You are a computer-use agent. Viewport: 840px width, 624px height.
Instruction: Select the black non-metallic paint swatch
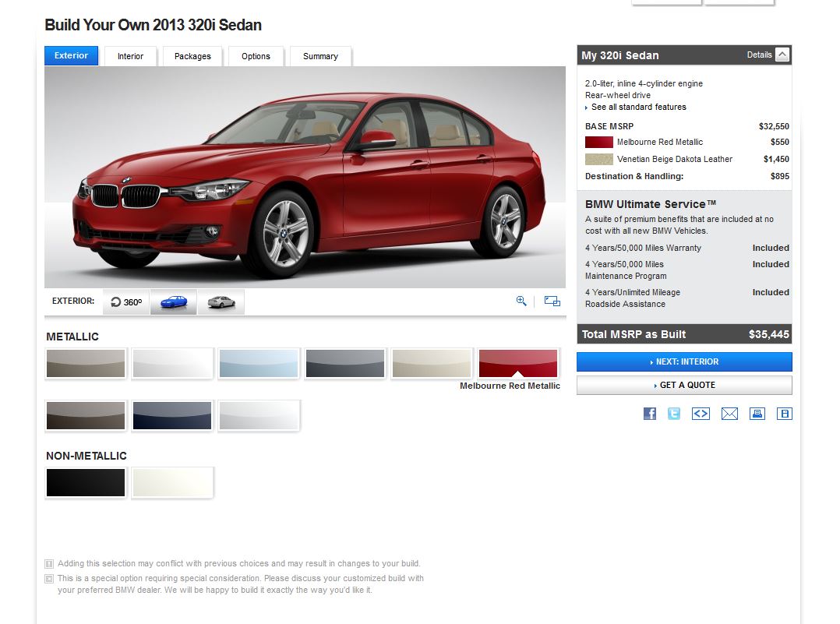click(x=86, y=482)
